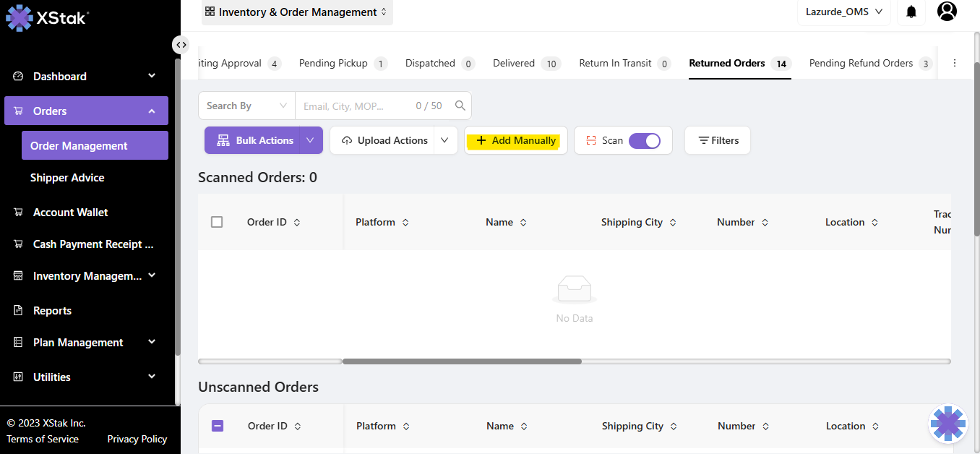Click the search magnifier icon
The width and height of the screenshot is (980, 454).
460,106
